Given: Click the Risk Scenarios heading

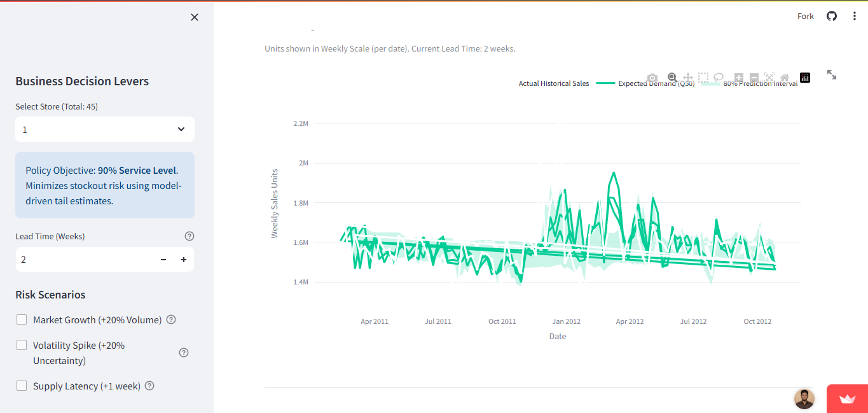Looking at the screenshot, I should [50, 295].
